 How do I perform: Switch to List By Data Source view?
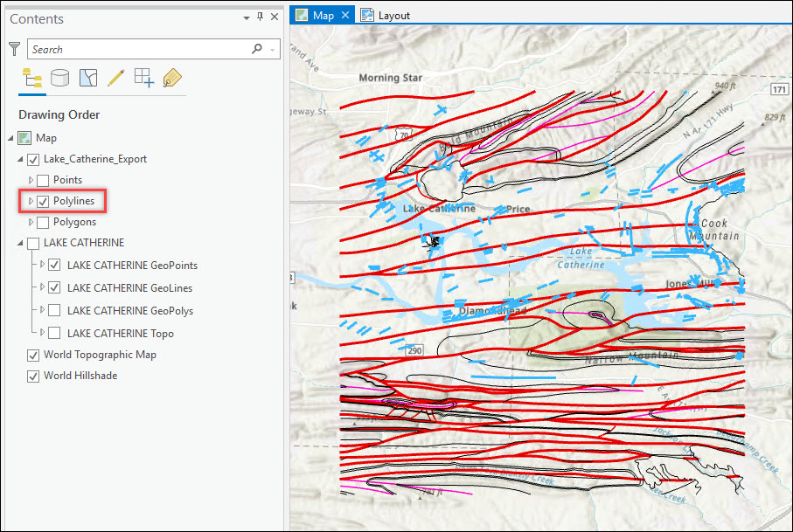59,79
